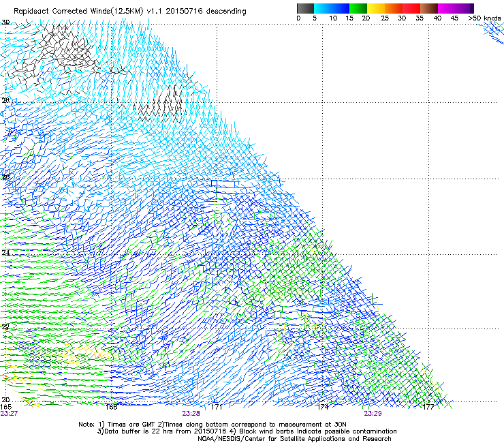The image size is (504, 443).
Task: Click the latitude label 20
Action: click(5, 400)
